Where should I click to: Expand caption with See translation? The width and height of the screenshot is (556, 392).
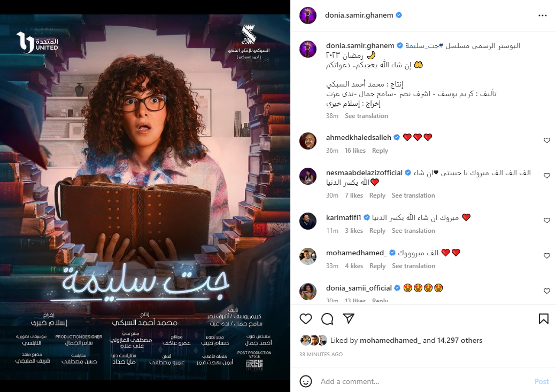tap(366, 116)
